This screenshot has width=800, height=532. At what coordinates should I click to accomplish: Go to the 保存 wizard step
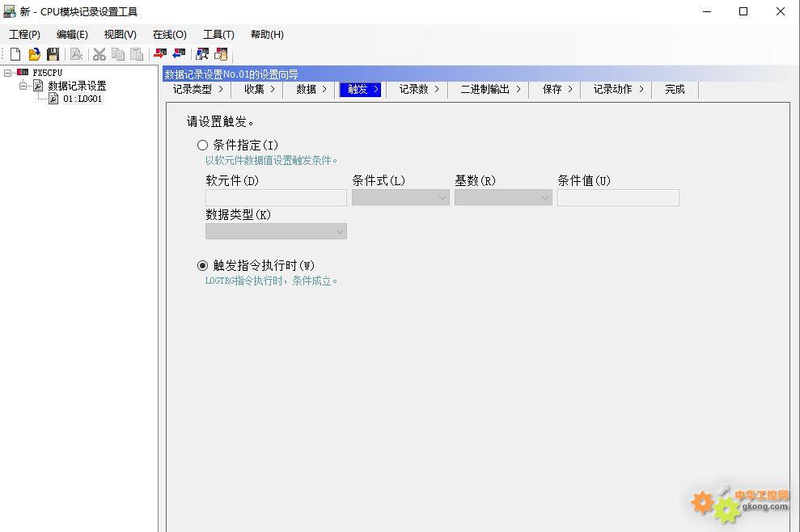557,89
